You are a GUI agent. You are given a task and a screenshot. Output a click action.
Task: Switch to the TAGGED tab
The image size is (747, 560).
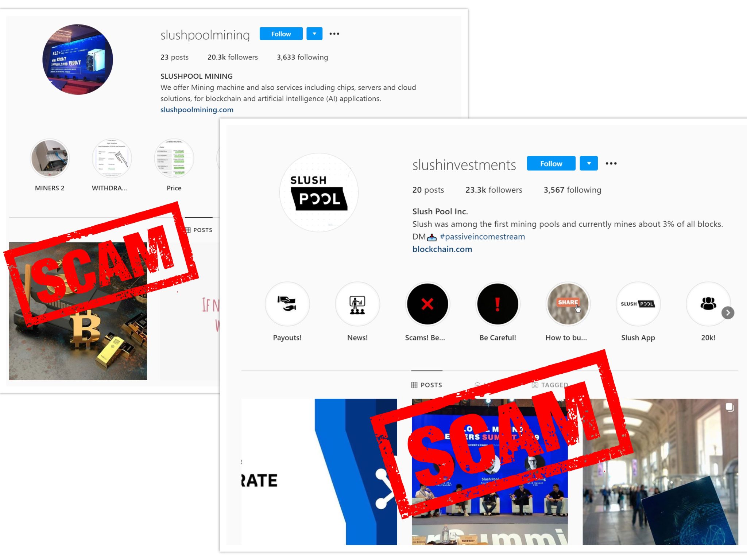[x=550, y=385]
